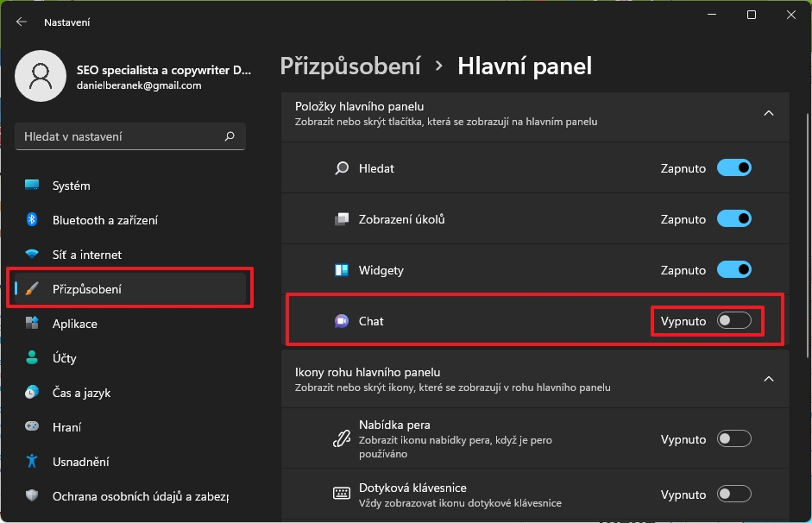Open Bluetooth a zařízení settings
Image resolution: width=812 pixels, height=523 pixels.
coord(104,220)
